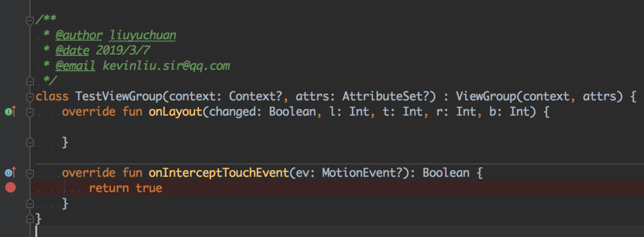The width and height of the screenshot is (644, 237).
Task: Click the fold marker at onLayout's closing brace
Action: coord(30,142)
